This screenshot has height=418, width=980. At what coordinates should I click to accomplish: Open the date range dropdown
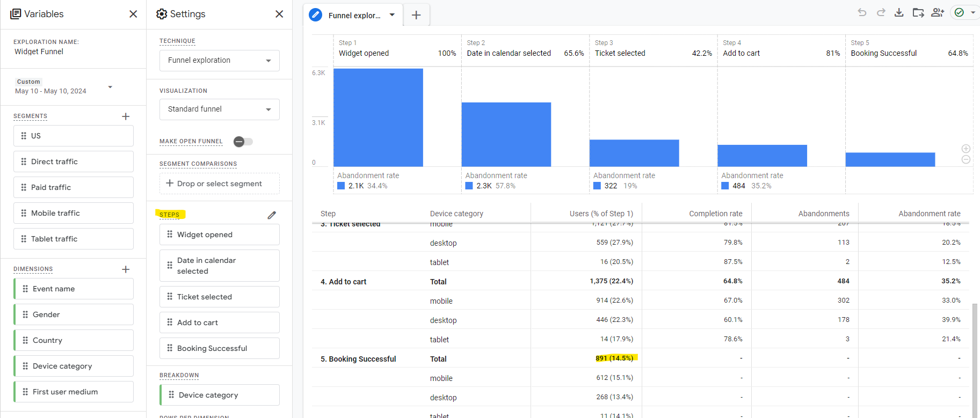[x=110, y=87]
